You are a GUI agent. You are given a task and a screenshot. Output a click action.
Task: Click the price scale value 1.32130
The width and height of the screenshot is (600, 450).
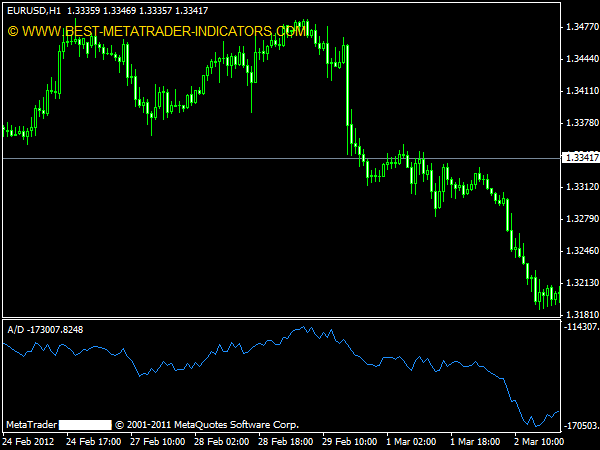pos(582,283)
